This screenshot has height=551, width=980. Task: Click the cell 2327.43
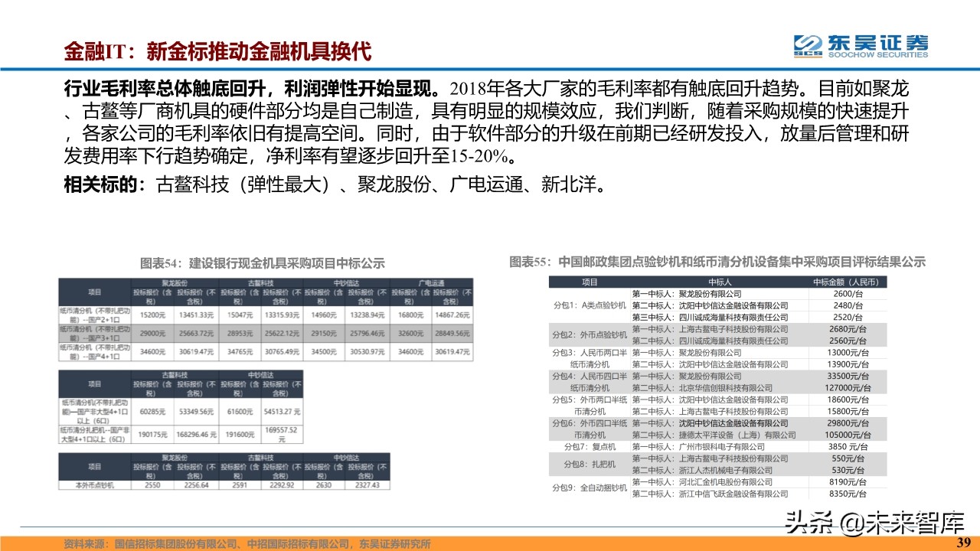coord(367,485)
